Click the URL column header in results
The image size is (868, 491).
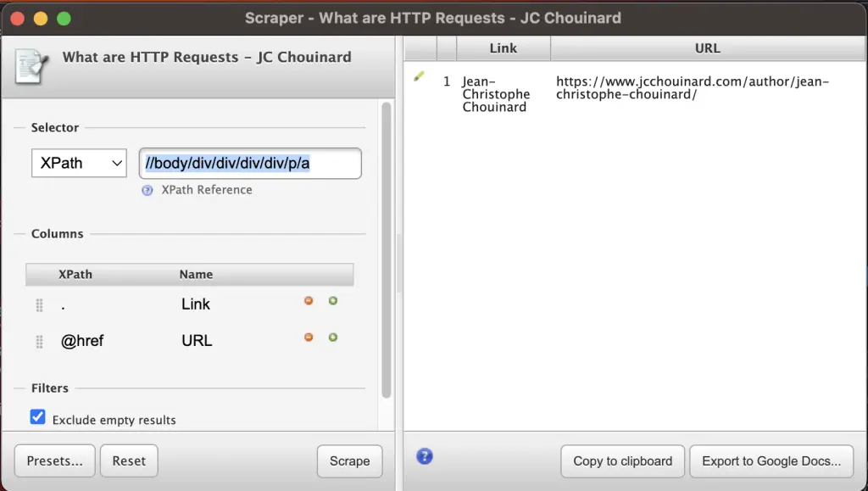(708, 48)
